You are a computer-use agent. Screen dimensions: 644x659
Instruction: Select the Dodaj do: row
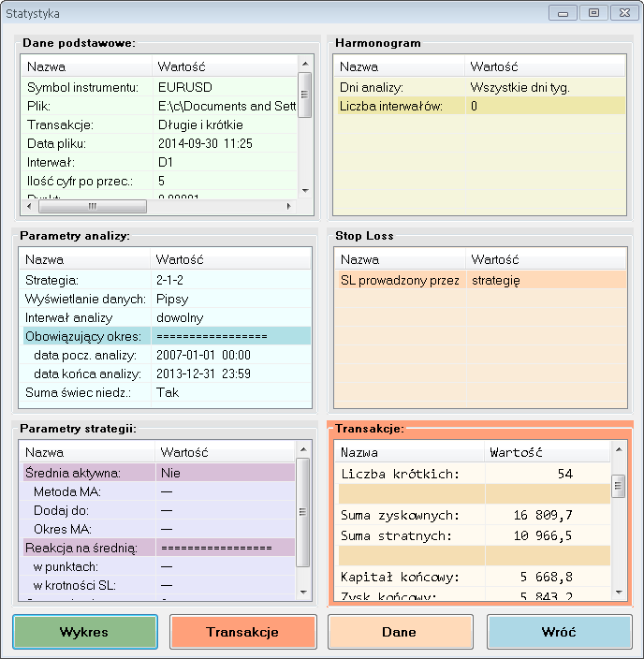pos(158,510)
